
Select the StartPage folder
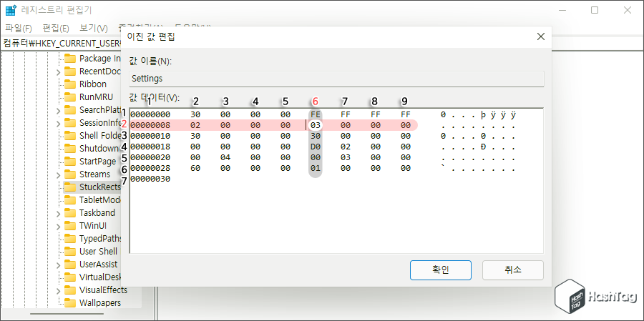click(98, 162)
